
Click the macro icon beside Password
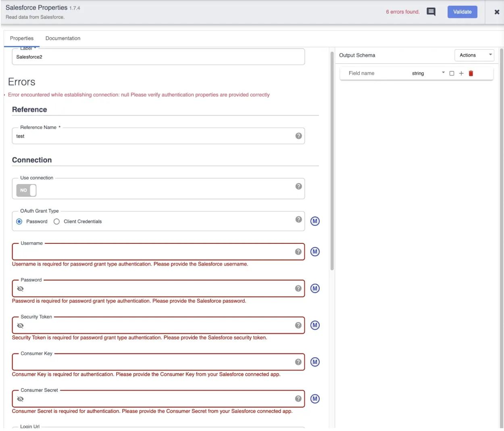pyautogui.click(x=315, y=289)
